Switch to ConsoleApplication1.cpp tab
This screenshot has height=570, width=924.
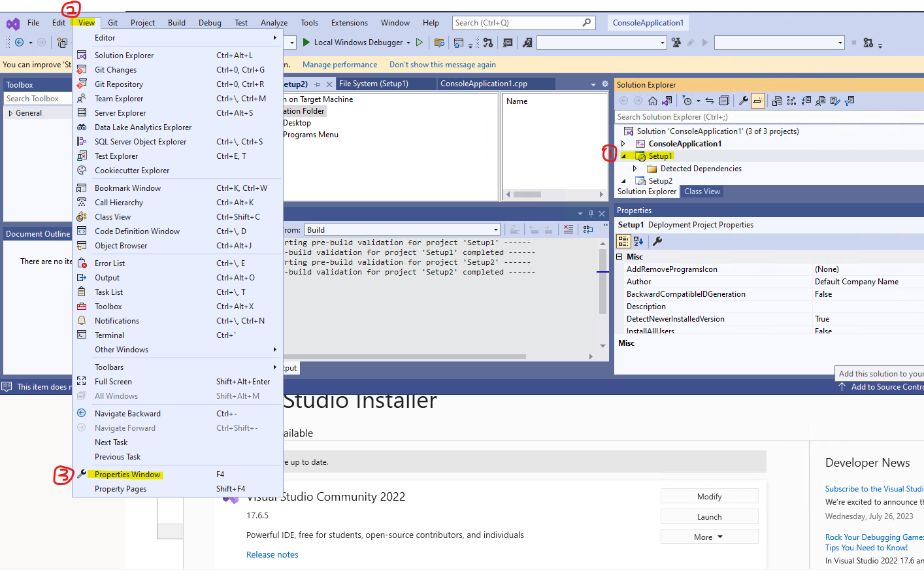pyautogui.click(x=496, y=84)
